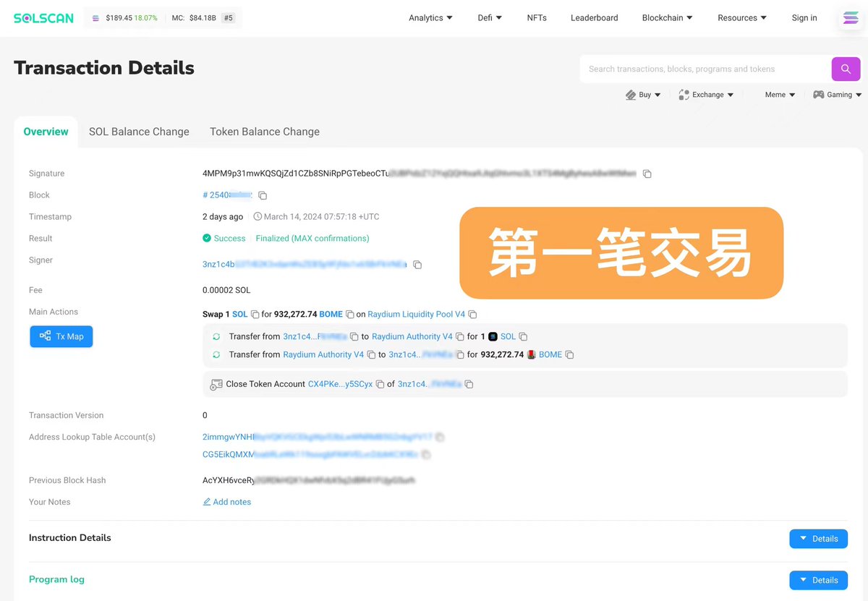Click the green Success check icon
This screenshot has width=868, height=601.
pyautogui.click(x=207, y=239)
